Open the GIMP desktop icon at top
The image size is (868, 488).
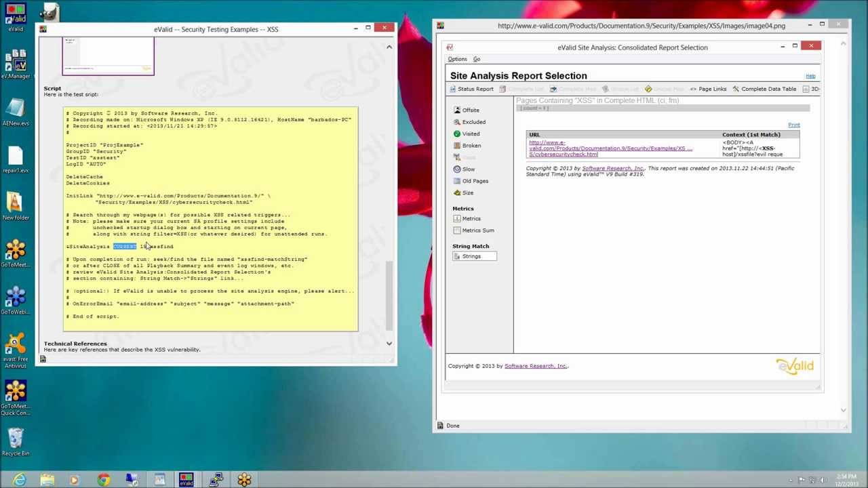(x=50, y=12)
